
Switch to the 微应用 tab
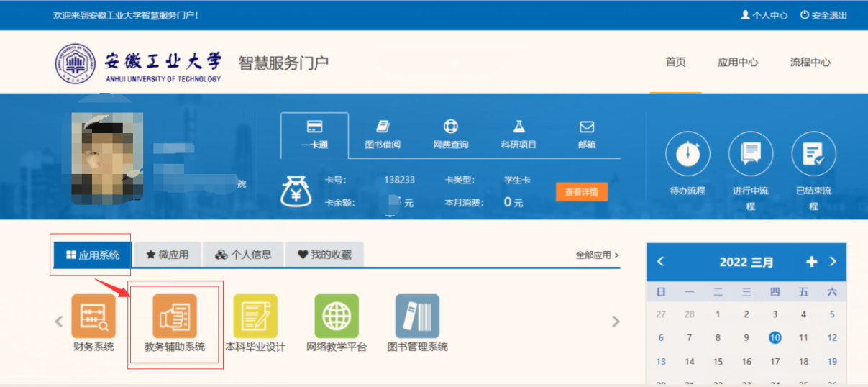coord(167,255)
